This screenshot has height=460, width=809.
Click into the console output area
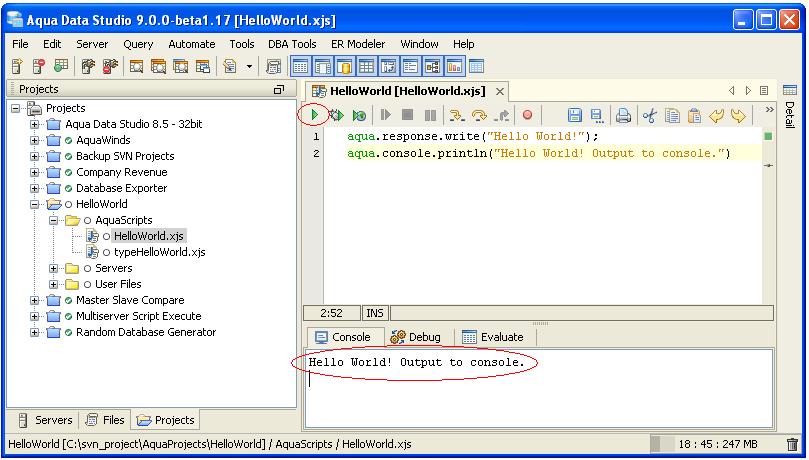539,388
